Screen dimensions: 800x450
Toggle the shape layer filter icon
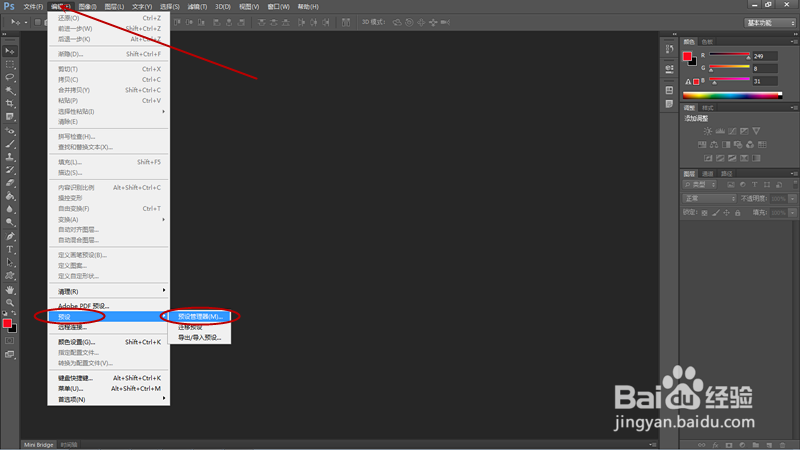767,185
